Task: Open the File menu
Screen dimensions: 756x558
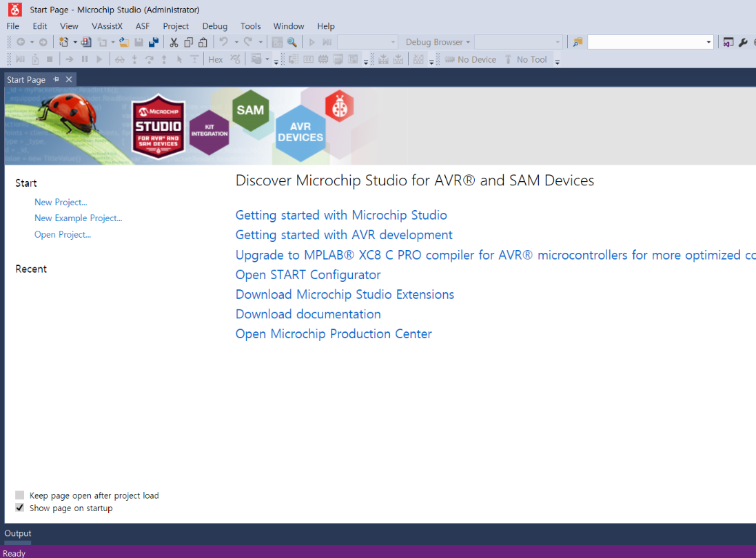Action: [x=13, y=26]
